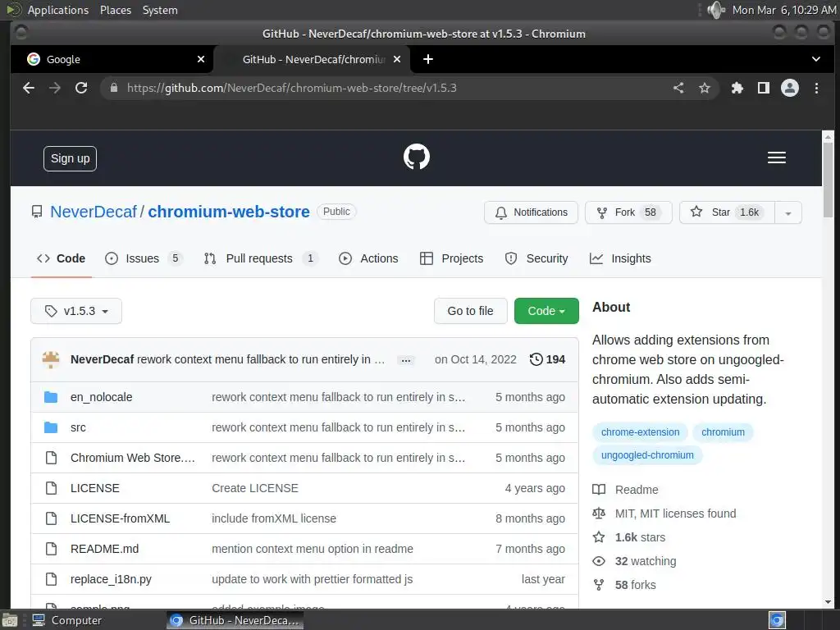840x630 pixels.
Task: Click the README.md file icon
Action: pyautogui.click(x=51, y=549)
